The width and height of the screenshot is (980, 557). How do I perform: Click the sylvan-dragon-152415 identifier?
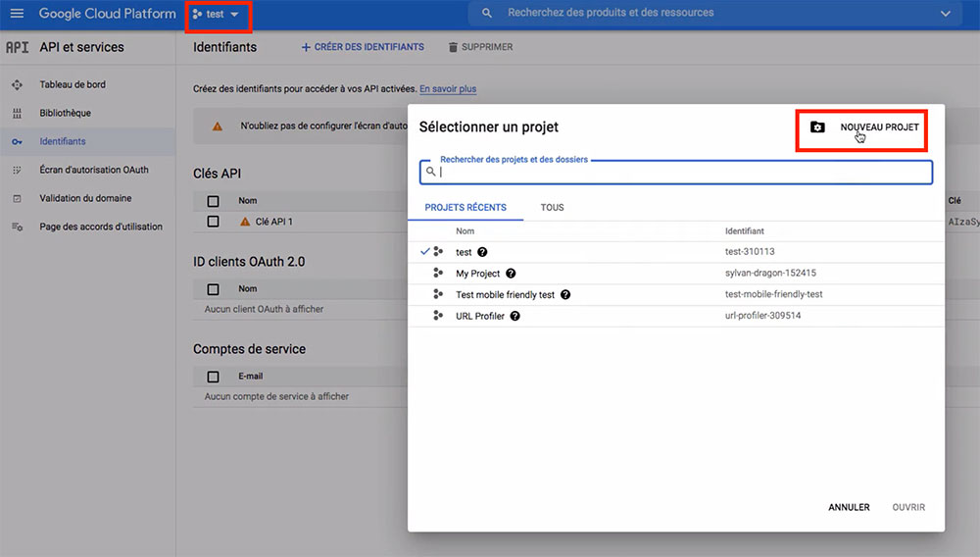pos(770,273)
